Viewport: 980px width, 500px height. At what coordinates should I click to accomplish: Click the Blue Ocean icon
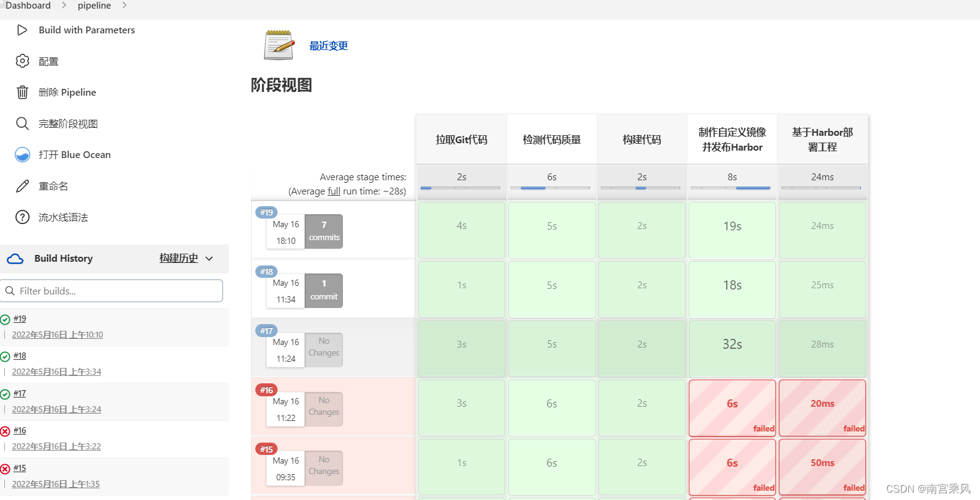(22, 154)
